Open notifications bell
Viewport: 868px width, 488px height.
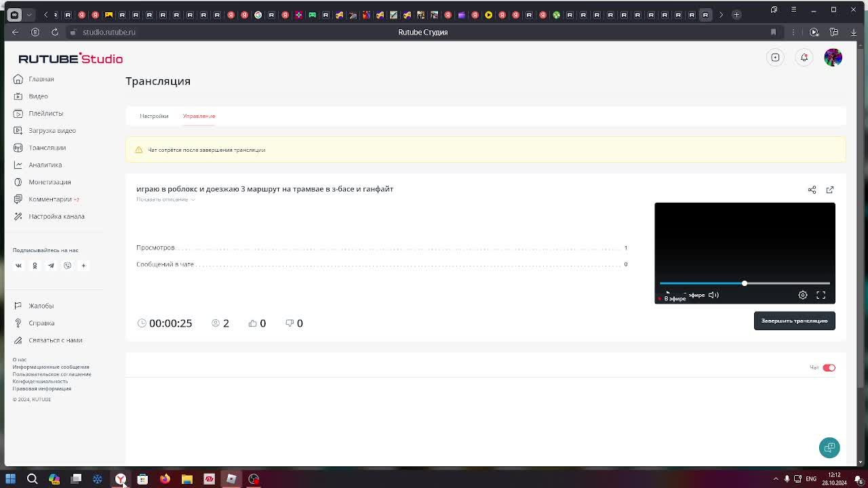(x=804, y=58)
